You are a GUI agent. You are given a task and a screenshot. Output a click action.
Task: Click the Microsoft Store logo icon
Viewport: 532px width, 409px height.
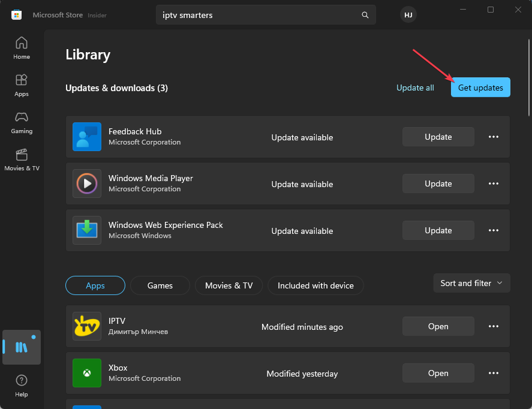(x=16, y=15)
